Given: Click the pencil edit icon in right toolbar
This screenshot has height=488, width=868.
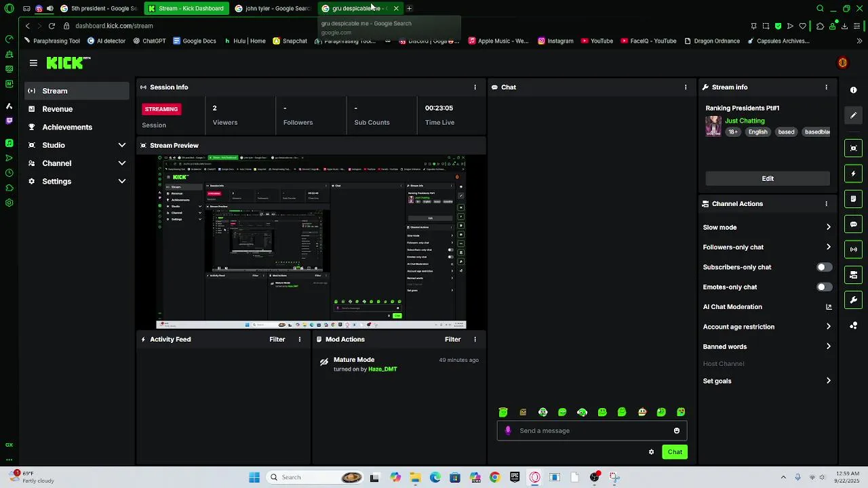Looking at the screenshot, I should click(x=853, y=115).
